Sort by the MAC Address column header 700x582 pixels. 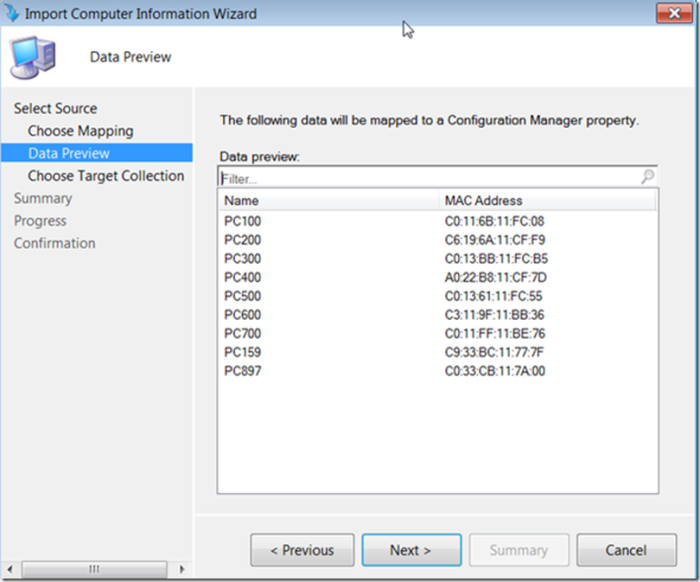coord(547,200)
